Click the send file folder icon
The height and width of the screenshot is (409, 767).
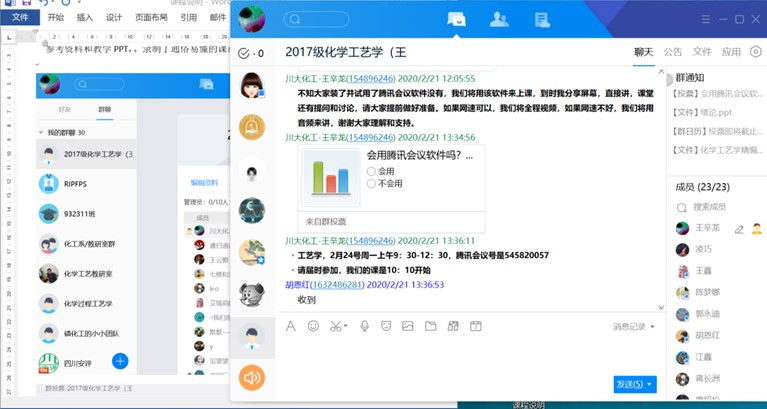[x=430, y=326]
